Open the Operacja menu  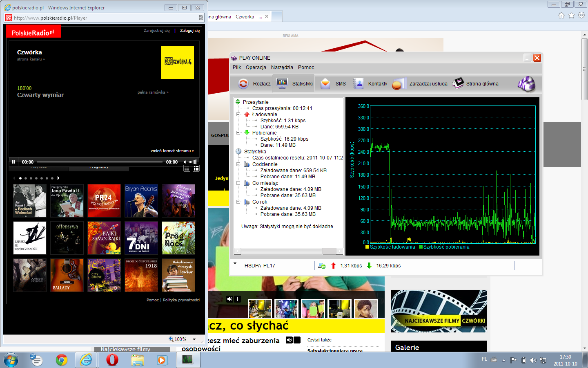pyautogui.click(x=256, y=67)
